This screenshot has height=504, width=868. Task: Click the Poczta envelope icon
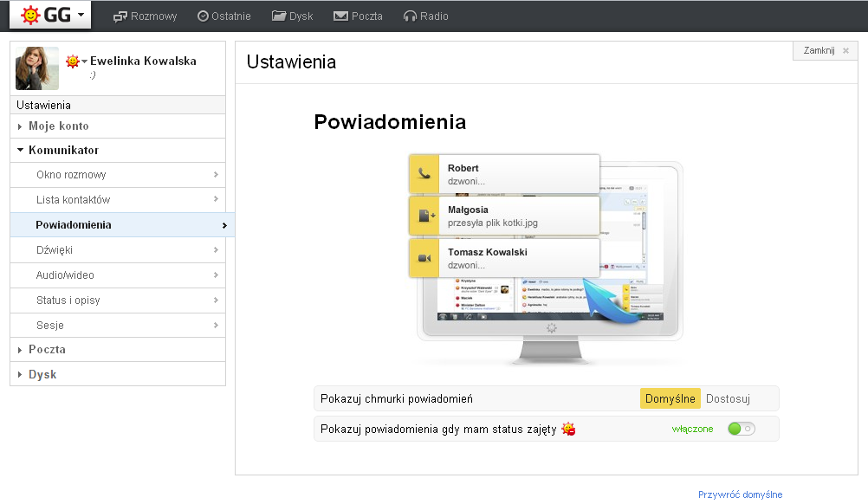[x=340, y=16]
